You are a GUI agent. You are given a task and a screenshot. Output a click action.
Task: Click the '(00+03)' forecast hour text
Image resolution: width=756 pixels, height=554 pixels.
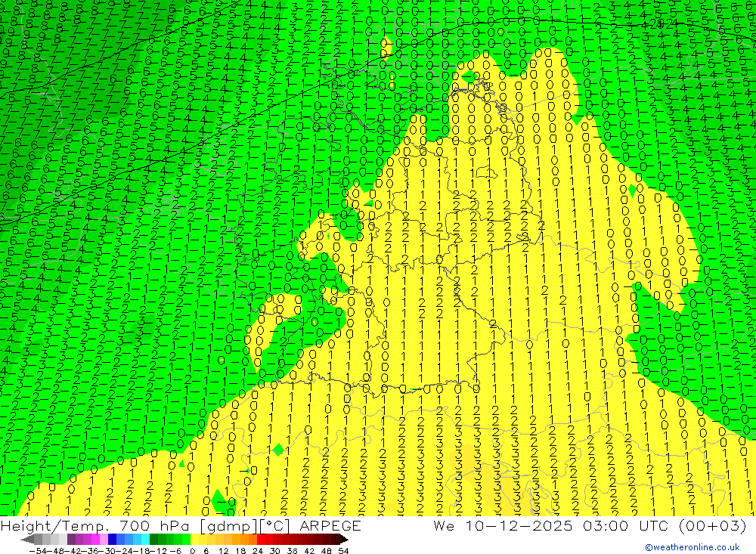point(712,525)
